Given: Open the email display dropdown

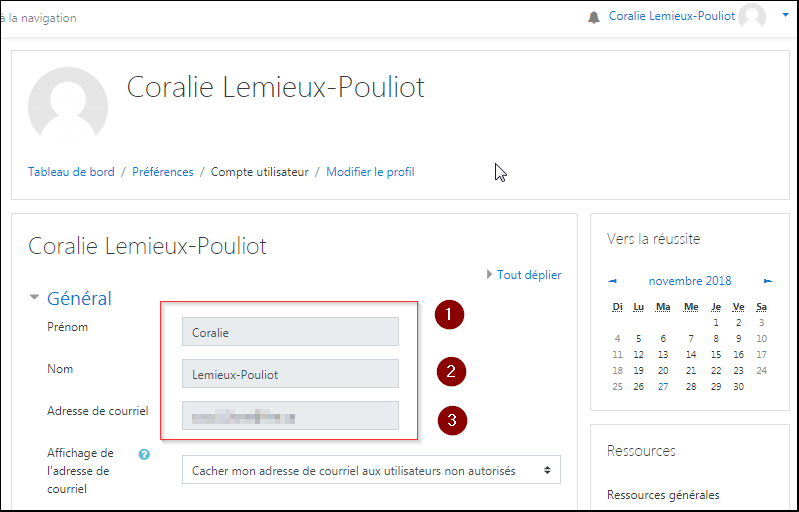Looking at the screenshot, I should 371,470.
